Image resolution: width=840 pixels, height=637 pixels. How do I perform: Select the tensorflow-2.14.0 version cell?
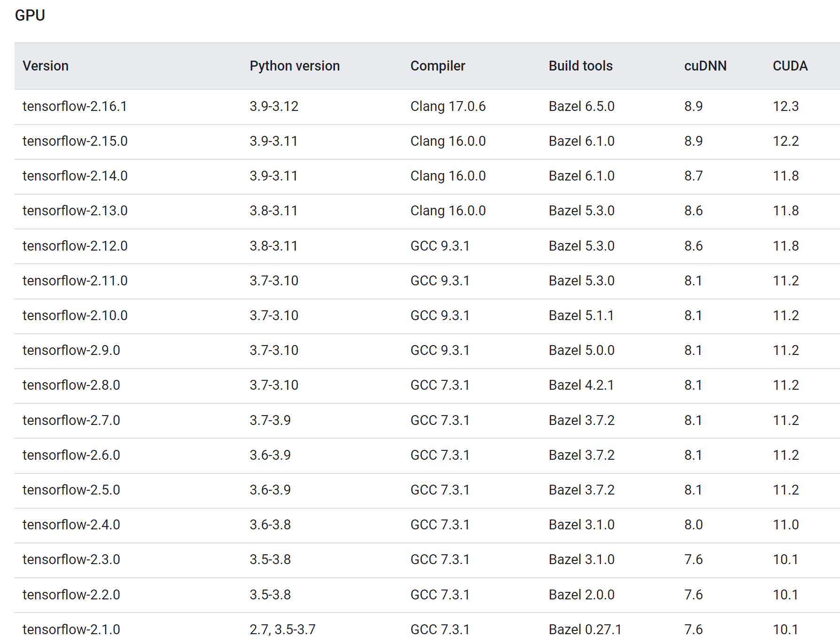coord(75,176)
